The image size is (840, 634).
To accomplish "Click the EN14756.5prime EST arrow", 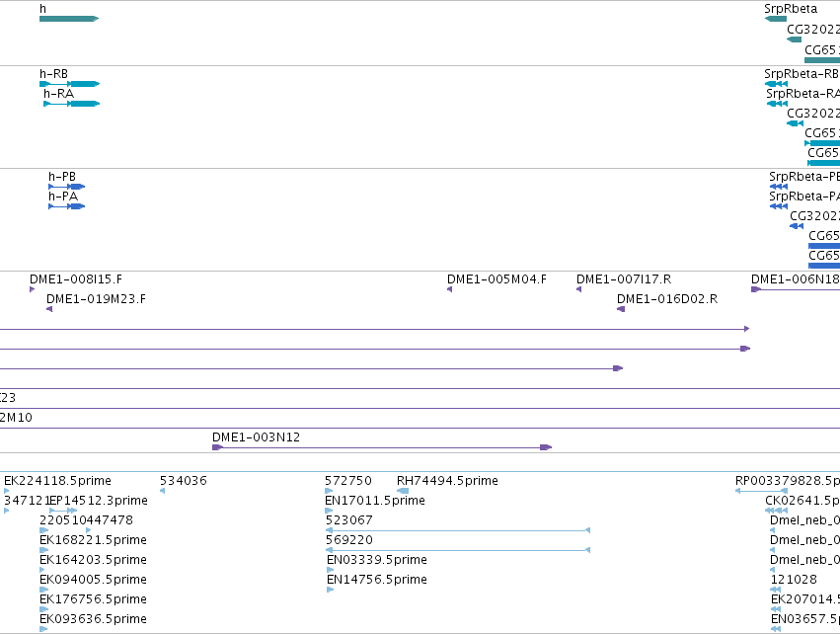I will click(x=330, y=590).
